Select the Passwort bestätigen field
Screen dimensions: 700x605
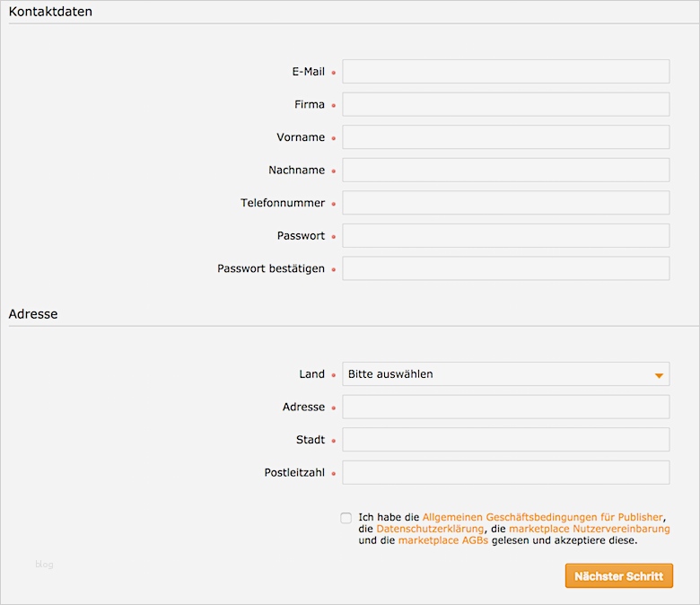coord(505,268)
